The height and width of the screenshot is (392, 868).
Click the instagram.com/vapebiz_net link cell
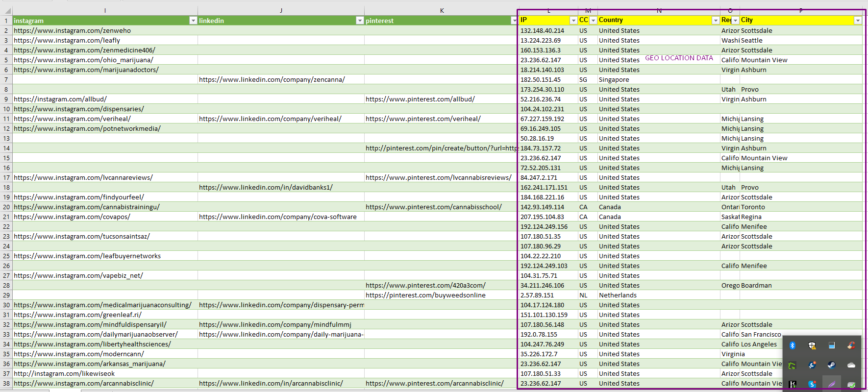tap(105, 275)
